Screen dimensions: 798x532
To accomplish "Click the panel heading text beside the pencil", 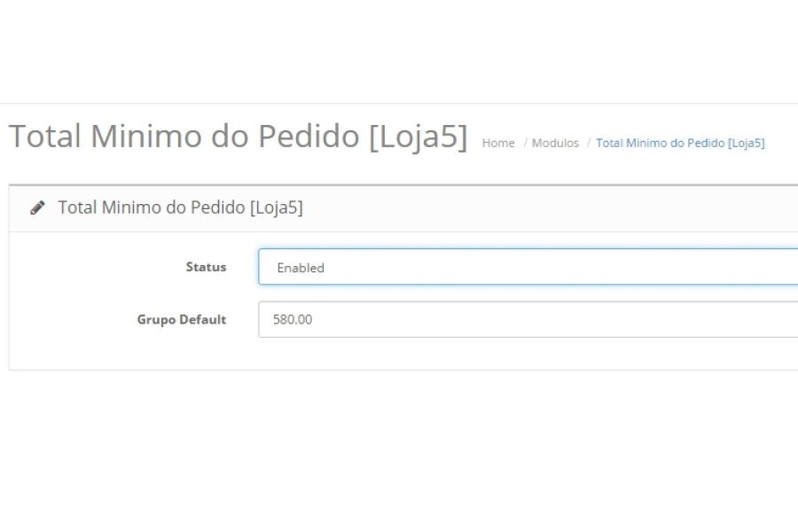I will click(180, 207).
